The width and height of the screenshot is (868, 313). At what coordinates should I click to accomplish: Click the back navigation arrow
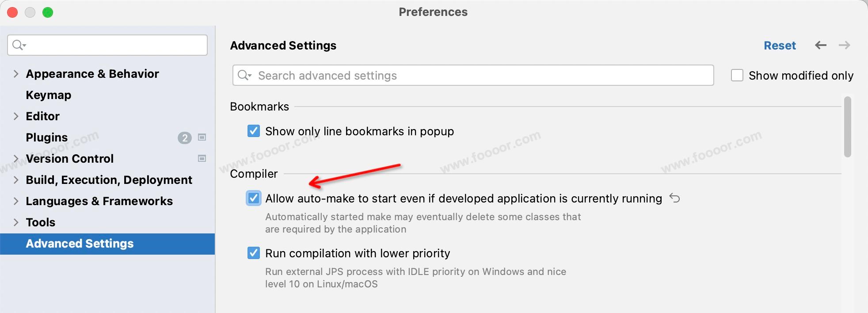pyautogui.click(x=821, y=45)
